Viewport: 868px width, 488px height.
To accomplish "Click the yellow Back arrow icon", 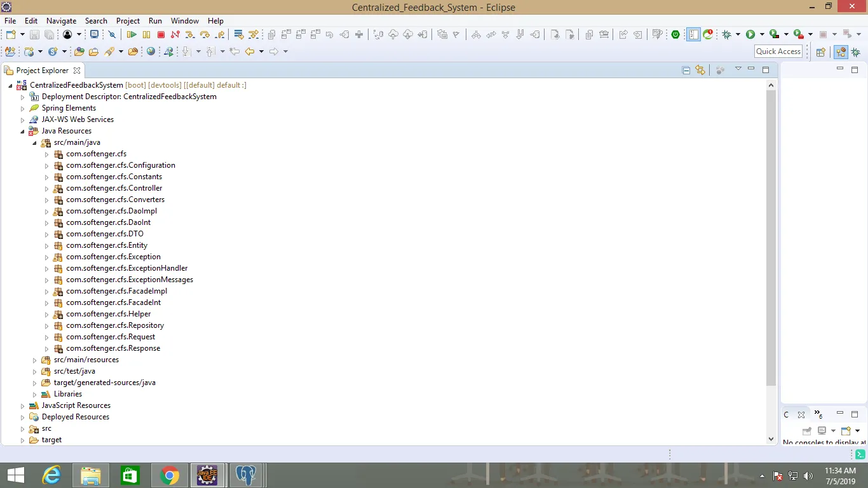I will [250, 51].
